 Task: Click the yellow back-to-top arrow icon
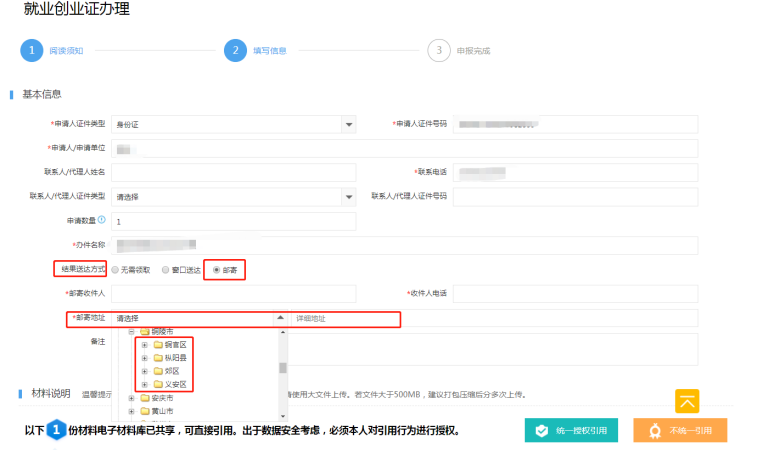687,401
